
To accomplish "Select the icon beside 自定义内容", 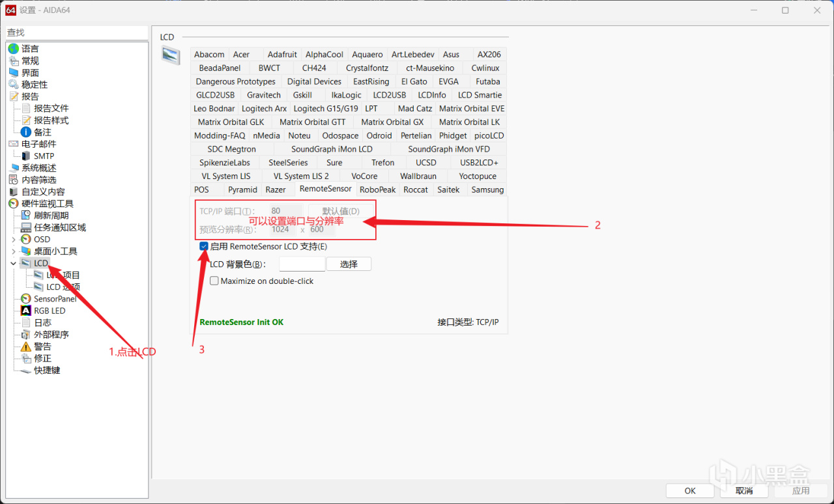I will (x=14, y=192).
